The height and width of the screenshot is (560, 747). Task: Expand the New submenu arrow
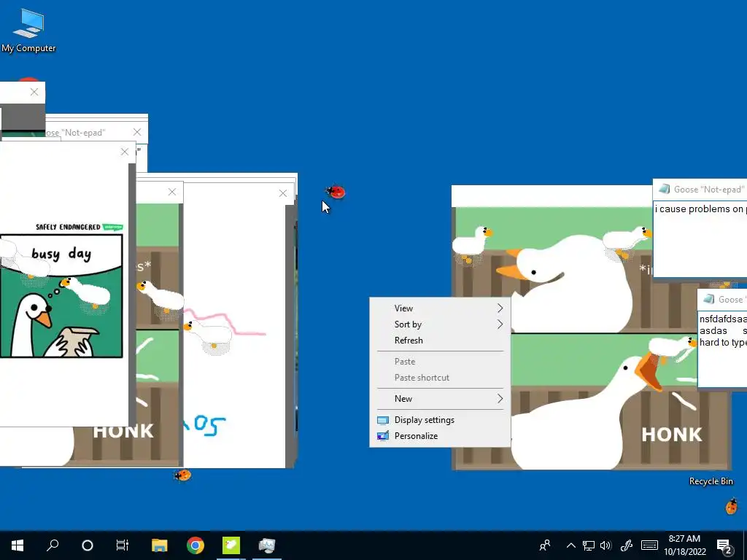coord(500,399)
